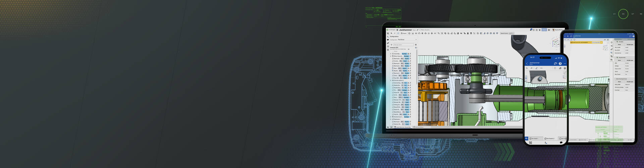The height and width of the screenshot is (168, 644).
Task: Tap the back arrow on phone Jackhammer header
Action: pos(527,64)
